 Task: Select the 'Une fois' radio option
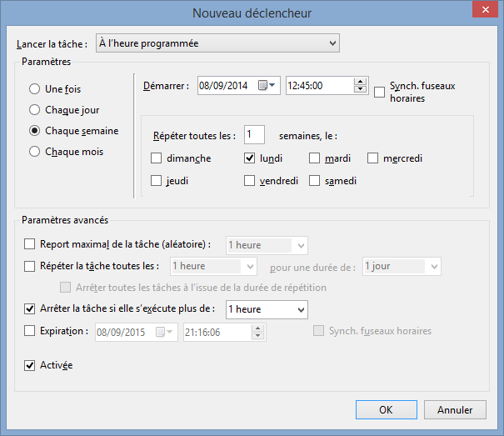[34, 89]
